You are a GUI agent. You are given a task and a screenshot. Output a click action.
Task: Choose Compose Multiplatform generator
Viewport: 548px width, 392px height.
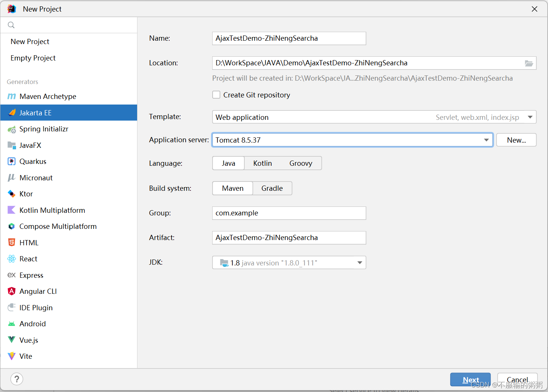click(x=69, y=226)
